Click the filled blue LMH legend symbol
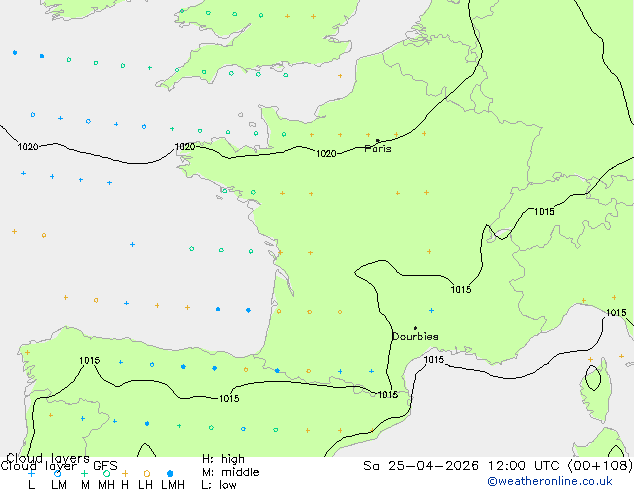Viewport: 634px width, 490px height. (x=170, y=473)
